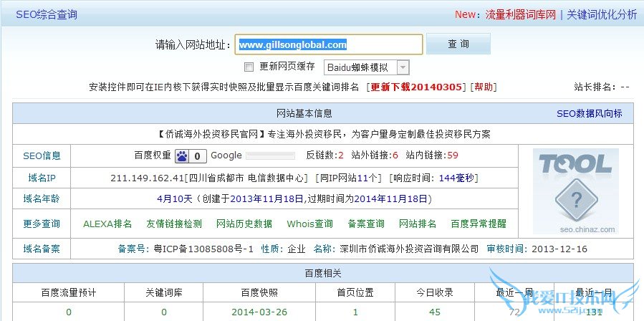Click the 关键词库 column header

tap(164, 292)
